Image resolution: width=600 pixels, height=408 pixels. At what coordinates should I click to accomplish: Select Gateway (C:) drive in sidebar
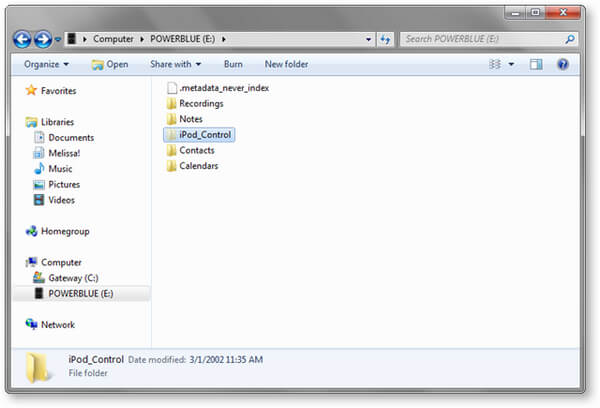[72, 277]
